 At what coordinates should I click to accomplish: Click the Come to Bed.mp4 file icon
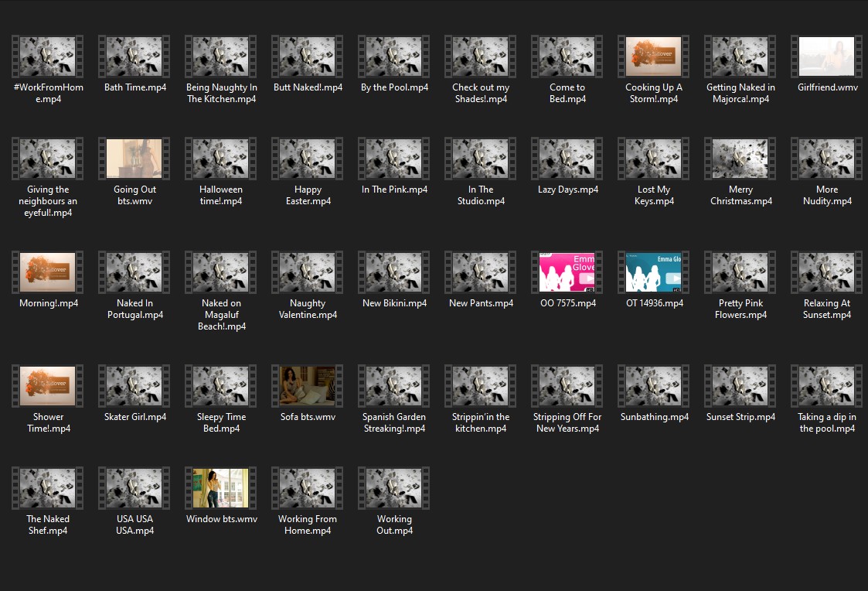(567, 56)
